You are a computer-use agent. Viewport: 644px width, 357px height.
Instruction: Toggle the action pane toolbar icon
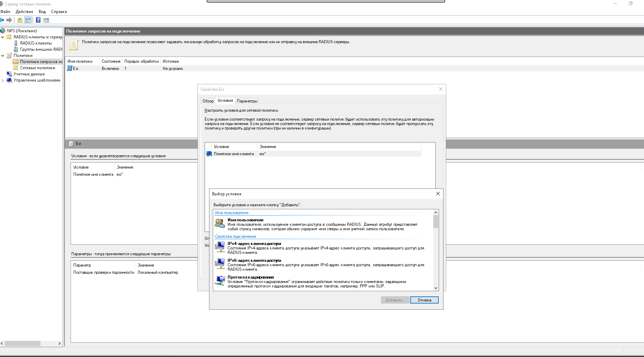[46, 20]
